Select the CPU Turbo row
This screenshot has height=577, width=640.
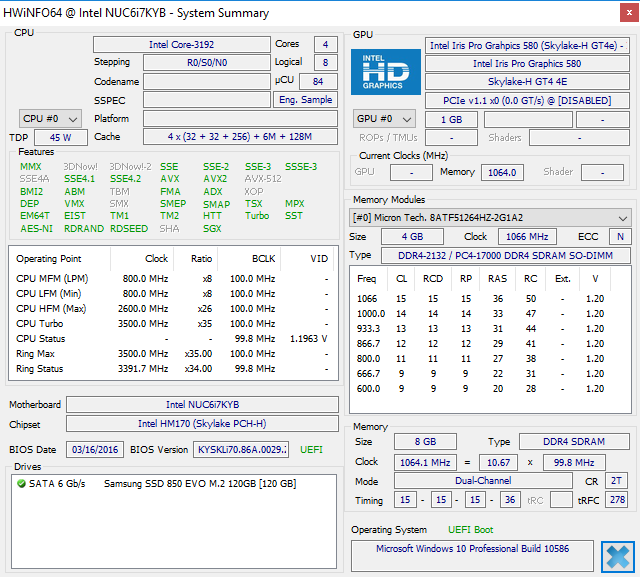pos(172,324)
